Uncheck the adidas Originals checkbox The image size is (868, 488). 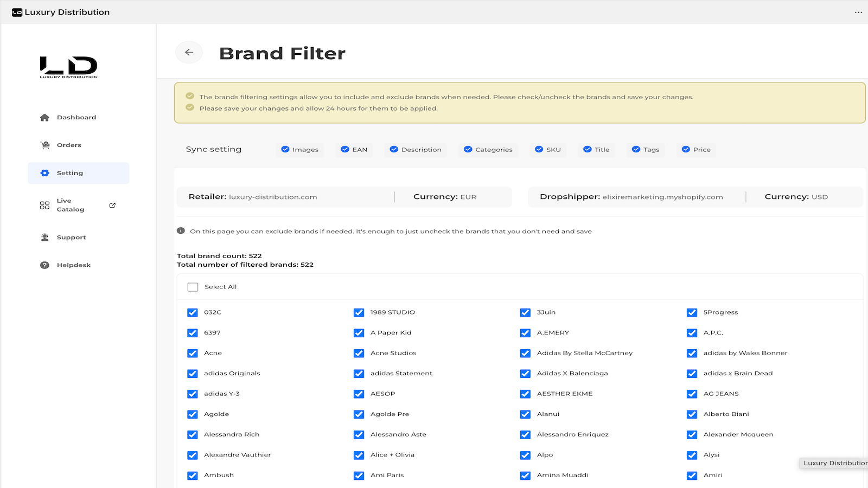tap(193, 374)
